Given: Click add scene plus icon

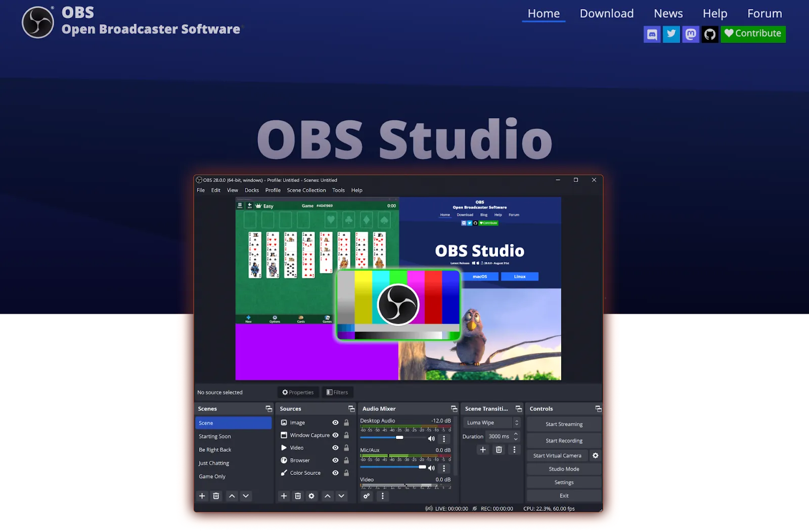Looking at the screenshot, I should 202,496.
